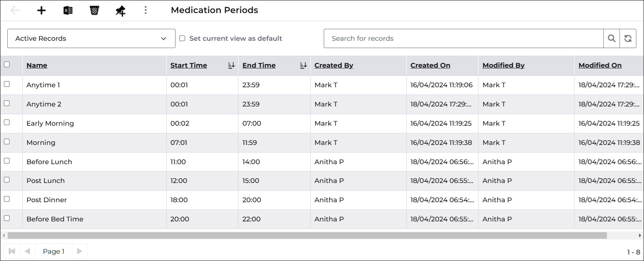Viewport: 644px width, 261px height.
Task: Click the Search for records field
Action: click(464, 38)
